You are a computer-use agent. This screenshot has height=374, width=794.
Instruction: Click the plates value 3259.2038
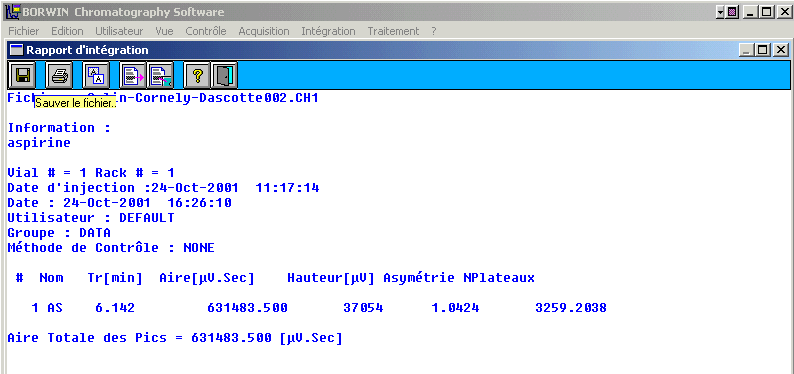(x=571, y=308)
